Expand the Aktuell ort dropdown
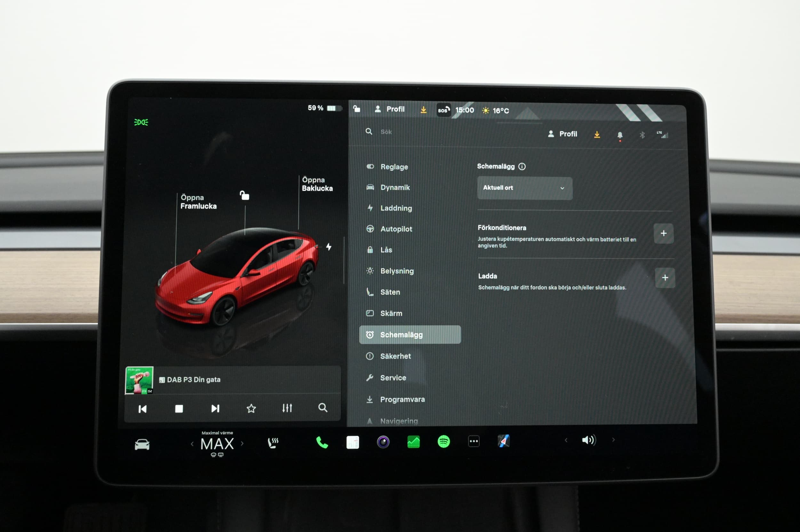The width and height of the screenshot is (800, 532). 524,188
